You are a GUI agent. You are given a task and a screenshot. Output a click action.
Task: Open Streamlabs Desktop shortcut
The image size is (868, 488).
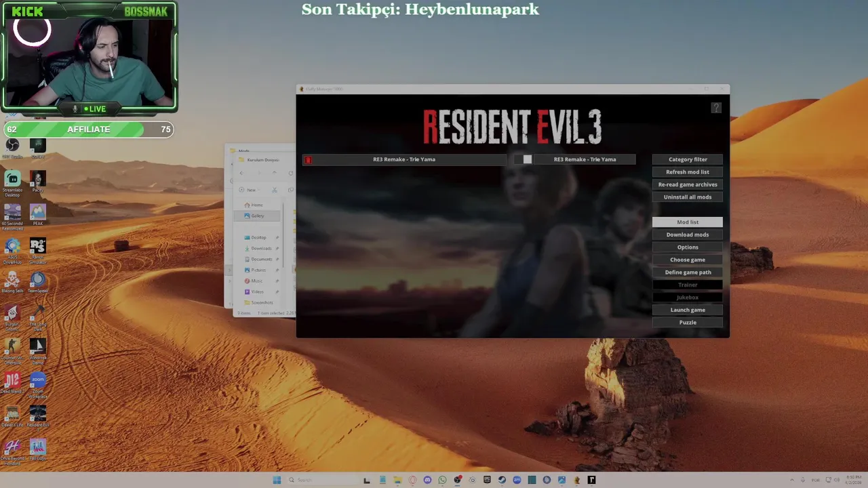tap(12, 183)
